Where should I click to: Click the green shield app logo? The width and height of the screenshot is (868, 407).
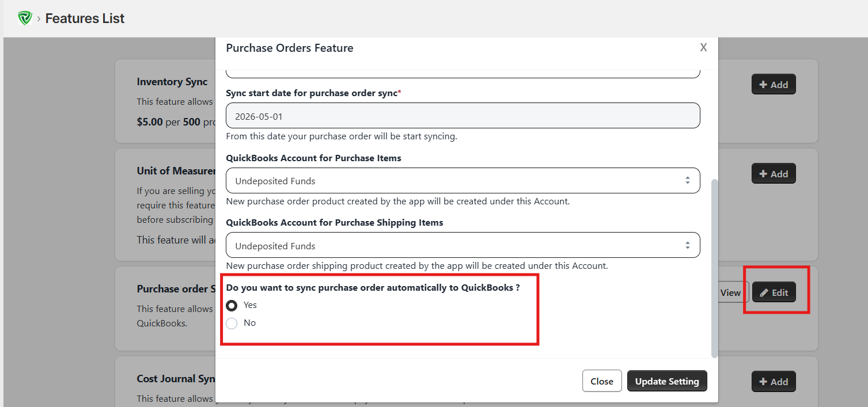click(25, 18)
